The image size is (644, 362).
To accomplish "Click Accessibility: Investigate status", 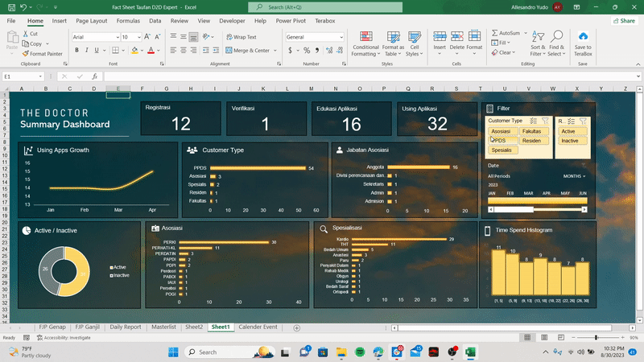I will click(64, 338).
